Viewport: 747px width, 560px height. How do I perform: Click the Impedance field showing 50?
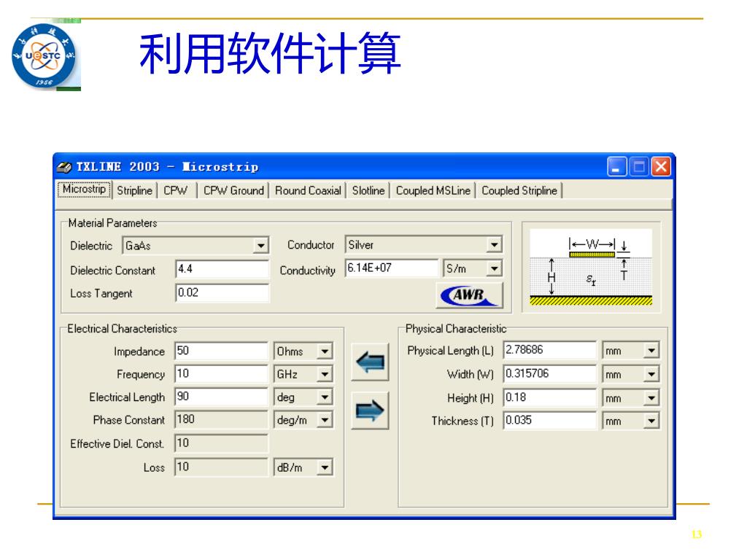tap(221, 351)
